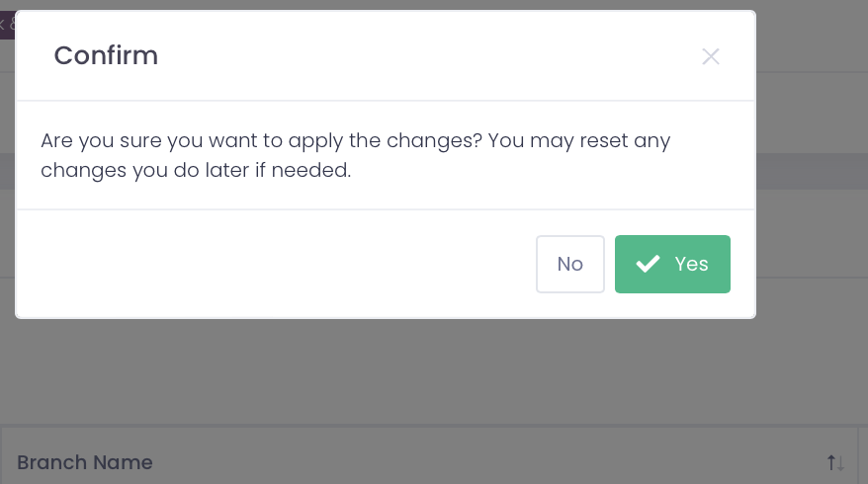Viewport: 868px width, 484px height.
Task: Select the Branch Name column header text
Action: pos(85,462)
